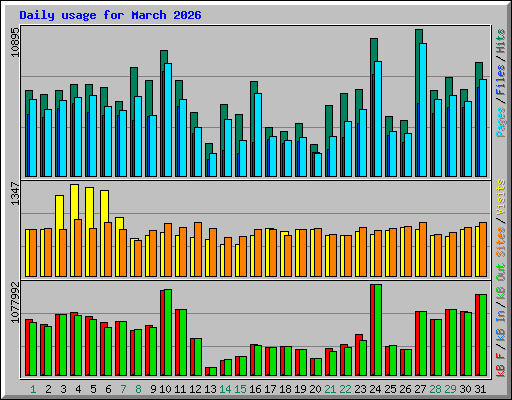Click the 1077992 y-axis value
The height and width of the screenshot is (400, 512).
click(x=15, y=302)
